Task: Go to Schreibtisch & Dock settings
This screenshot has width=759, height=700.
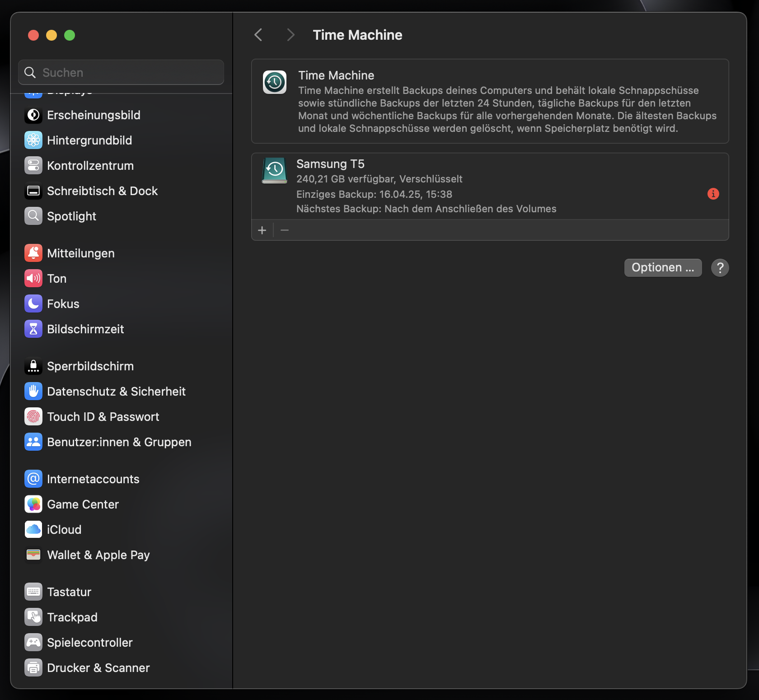Action: click(102, 191)
